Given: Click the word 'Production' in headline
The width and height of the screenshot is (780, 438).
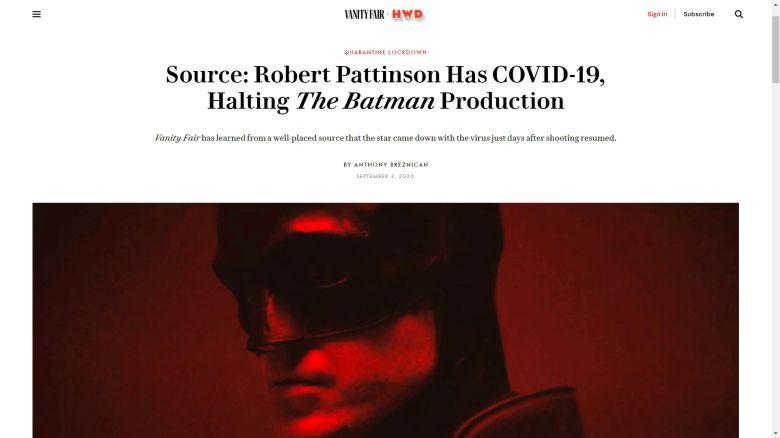Looking at the screenshot, I should tap(502, 101).
